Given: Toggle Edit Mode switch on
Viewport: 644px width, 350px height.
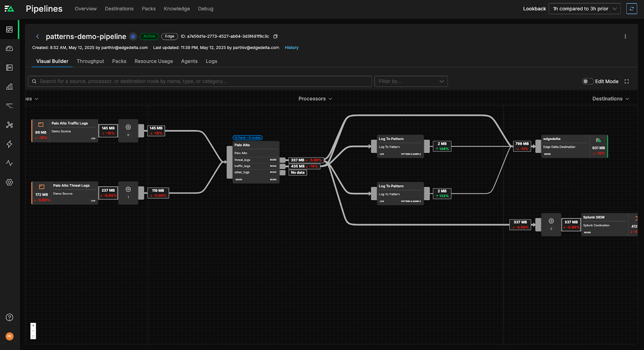Looking at the screenshot, I should click(588, 81).
